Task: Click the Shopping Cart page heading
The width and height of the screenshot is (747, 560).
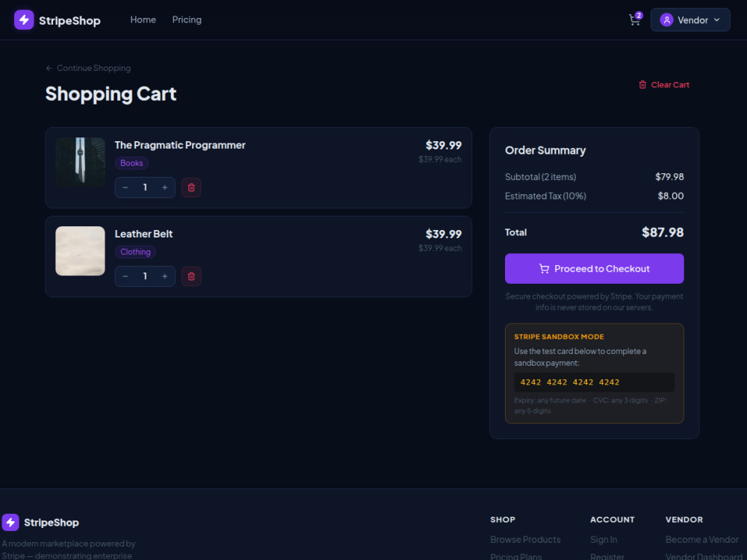Action: [111, 94]
